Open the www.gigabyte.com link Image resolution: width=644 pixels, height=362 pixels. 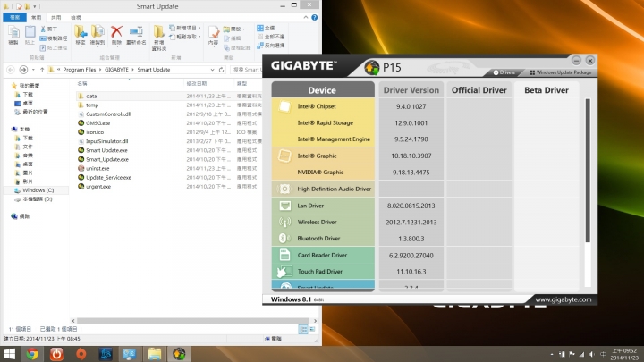point(563,299)
